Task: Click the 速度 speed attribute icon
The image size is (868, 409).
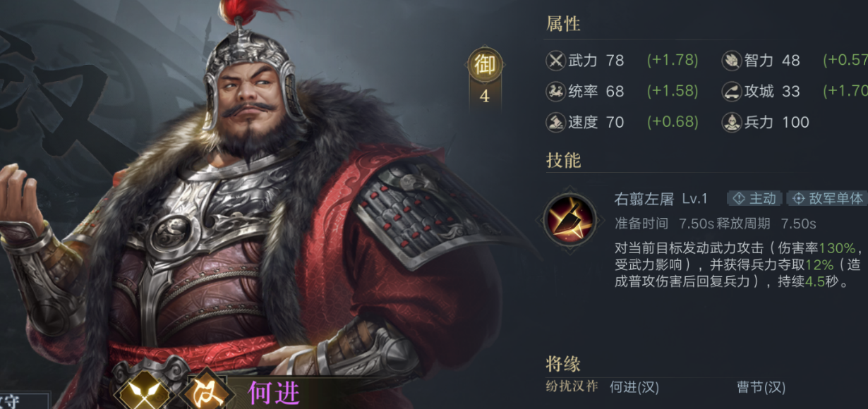Action: pos(556,122)
